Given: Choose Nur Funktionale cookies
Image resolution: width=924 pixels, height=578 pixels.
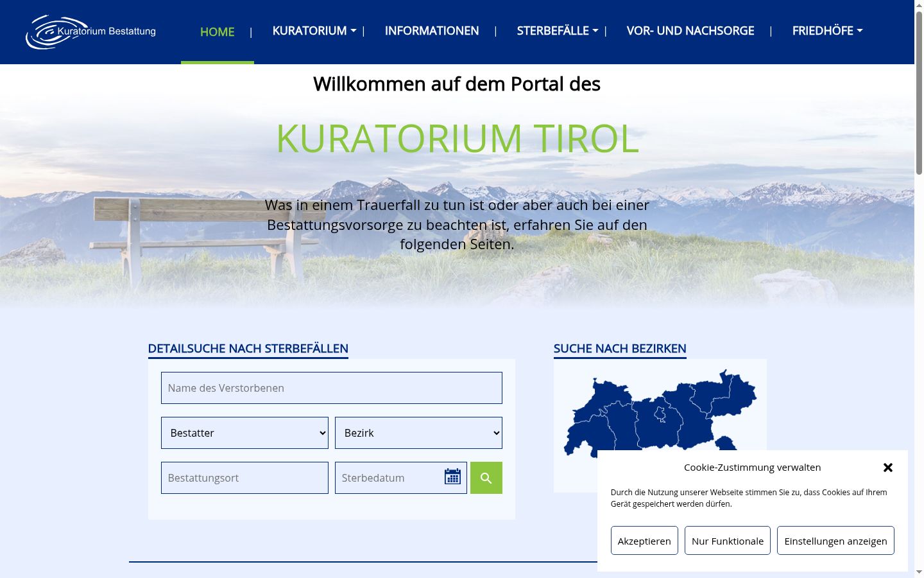Looking at the screenshot, I should (728, 541).
